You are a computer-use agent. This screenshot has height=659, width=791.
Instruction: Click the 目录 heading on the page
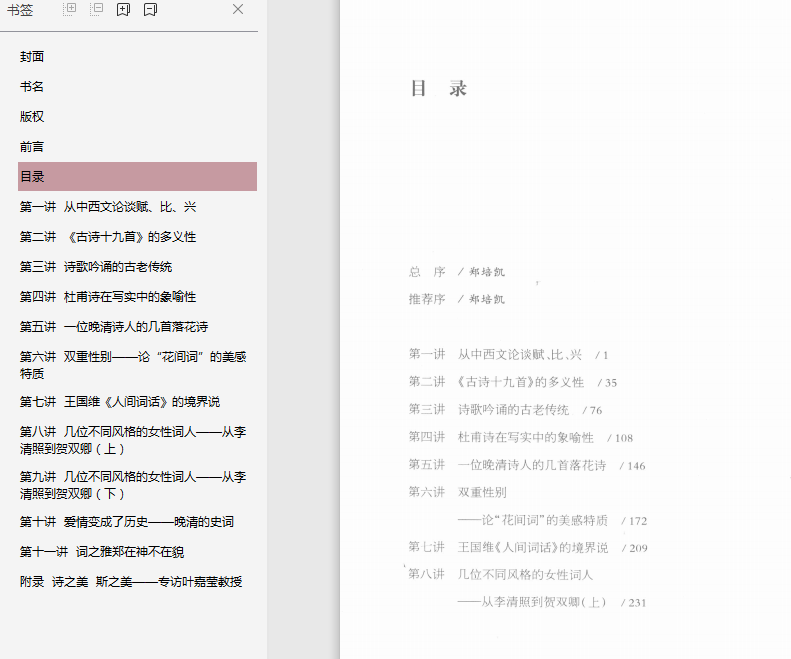[438, 88]
